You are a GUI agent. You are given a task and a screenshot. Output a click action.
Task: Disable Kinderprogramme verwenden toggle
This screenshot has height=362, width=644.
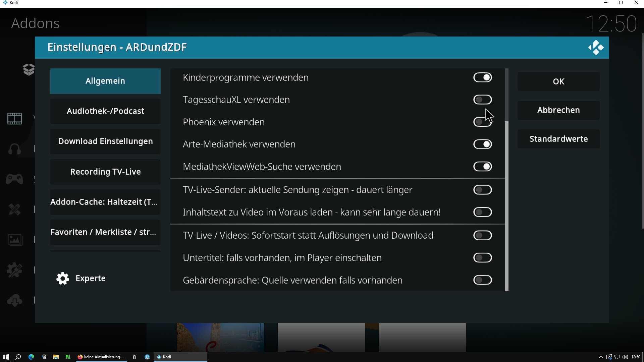pyautogui.click(x=482, y=77)
